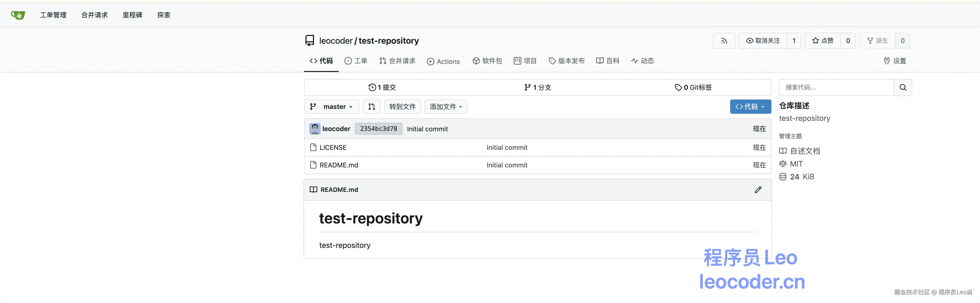Open the 1 commits (提交) history link
Screen dimensions: 980x303
click(x=382, y=87)
